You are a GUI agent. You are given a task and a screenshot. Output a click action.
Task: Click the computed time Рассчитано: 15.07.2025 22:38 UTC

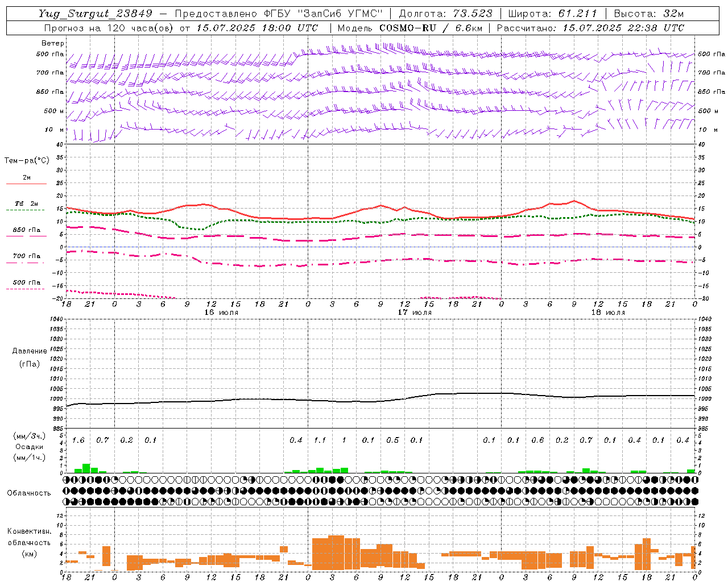tap(590, 27)
